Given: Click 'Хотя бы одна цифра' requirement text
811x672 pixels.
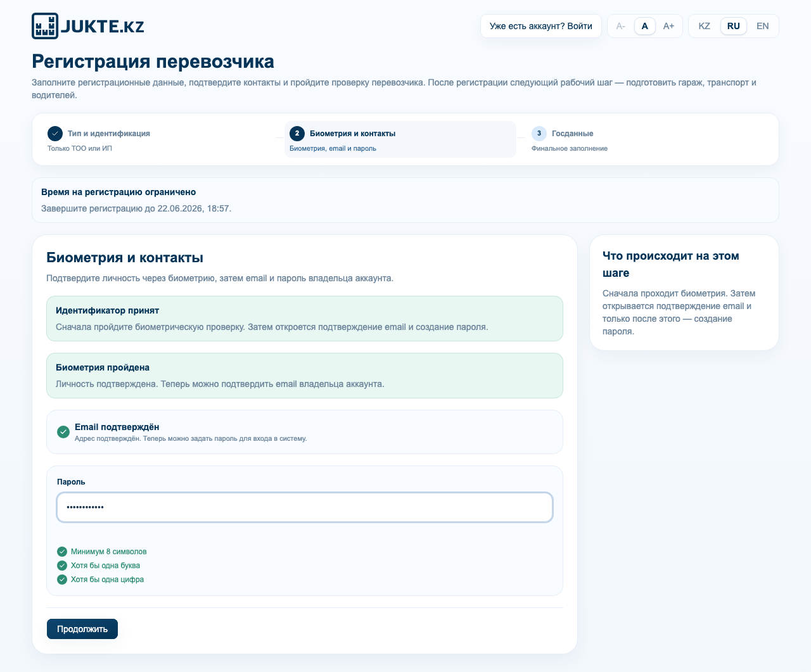Looking at the screenshot, I should [x=107, y=580].
